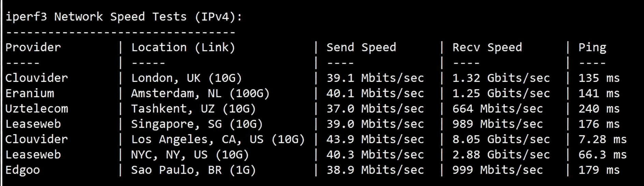Click the '664 Mbits/sec' receive speed value

[497, 109]
